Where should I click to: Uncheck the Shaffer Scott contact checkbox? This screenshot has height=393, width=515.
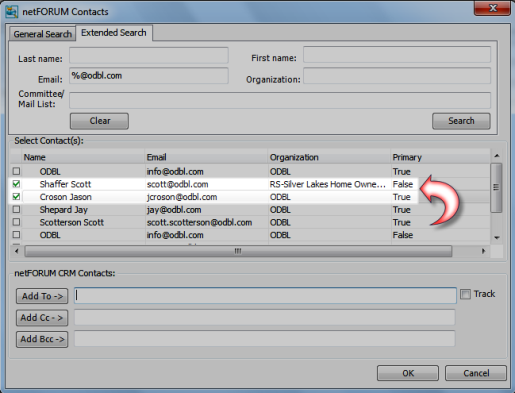click(16, 184)
